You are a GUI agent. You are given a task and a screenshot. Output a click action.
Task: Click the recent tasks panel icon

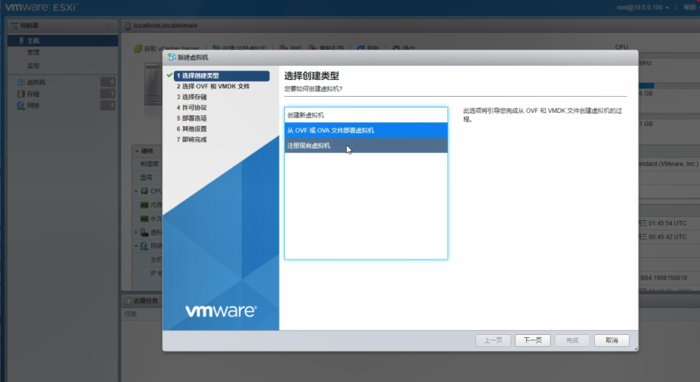[x=128, y=301]
